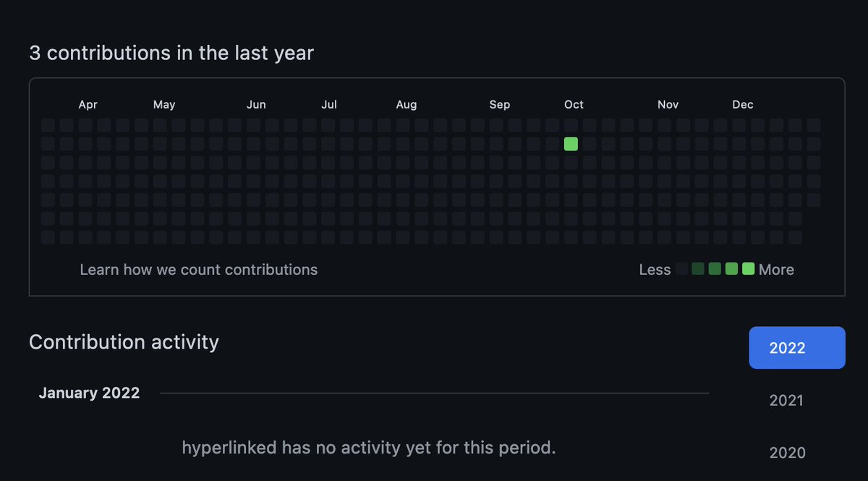
Task: Click the darkest empty legend swatch beside Less
Action: [x=681, y=269]
